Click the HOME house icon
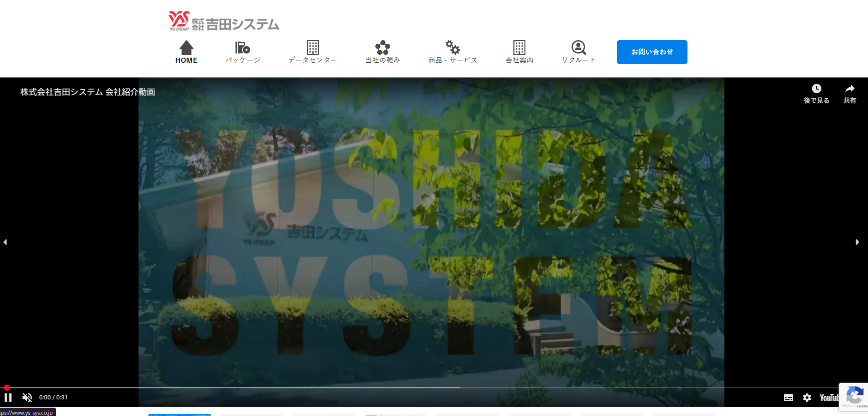868x416 pixels. click(187, 48)
